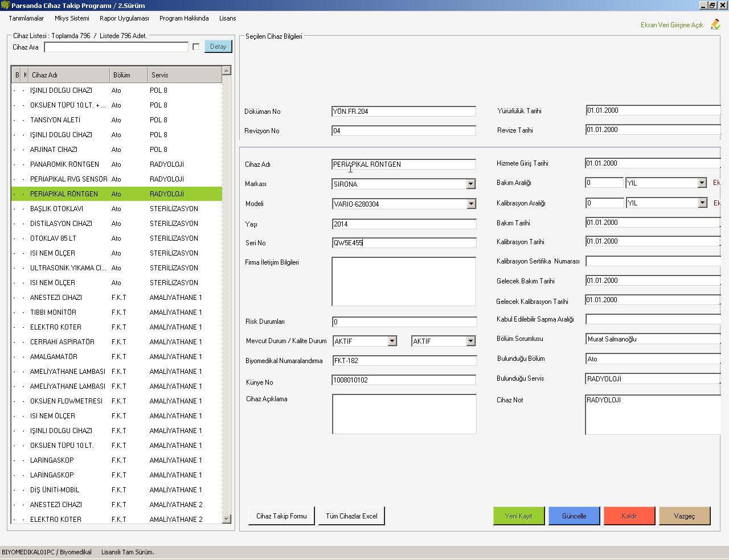Open the Mkys Sistemi menu
Viewport: 729px width, 560px height.
click(x=72, y=18)
